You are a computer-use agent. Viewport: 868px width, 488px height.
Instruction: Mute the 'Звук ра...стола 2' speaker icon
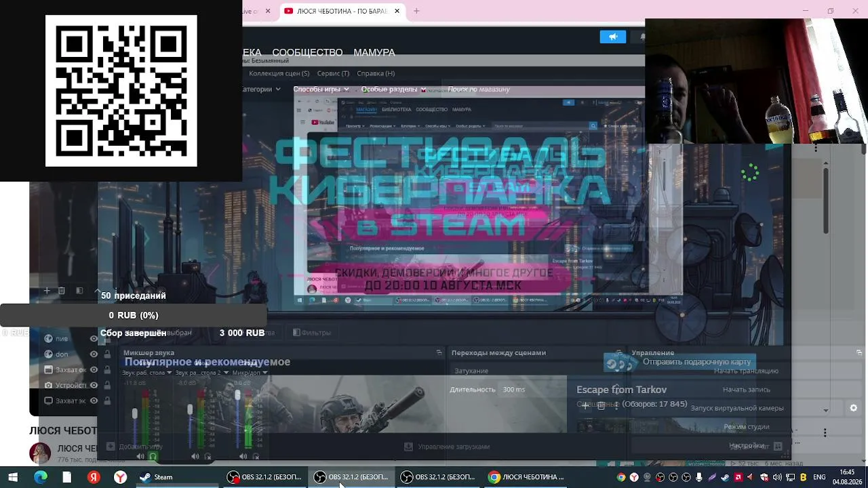tap(195, 456)
